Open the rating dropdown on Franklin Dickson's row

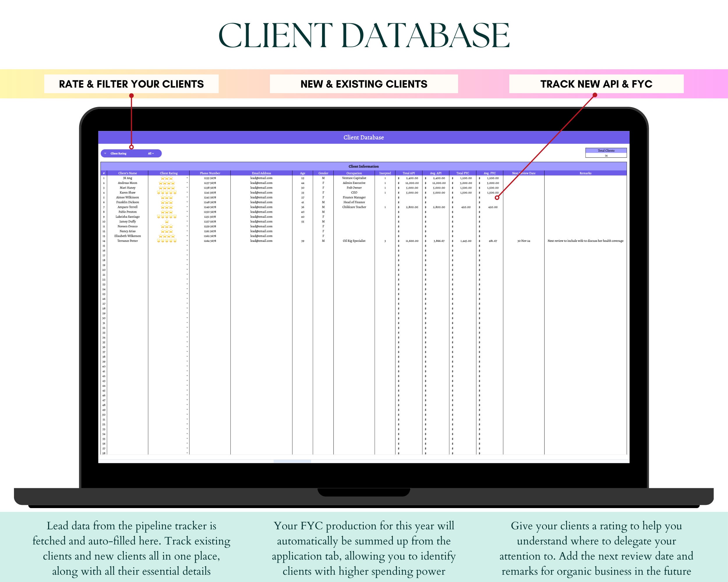[188, 202]
